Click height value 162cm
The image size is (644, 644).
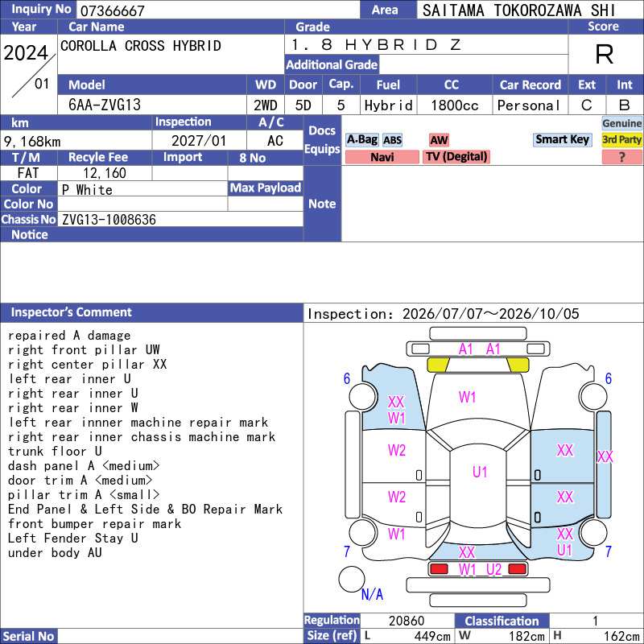[x=621, y=636]
